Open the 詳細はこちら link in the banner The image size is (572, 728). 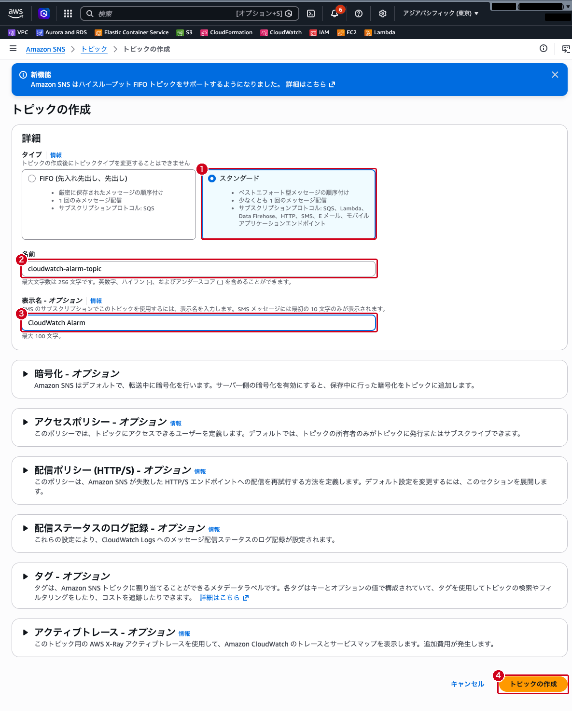[x=310, y=84]
